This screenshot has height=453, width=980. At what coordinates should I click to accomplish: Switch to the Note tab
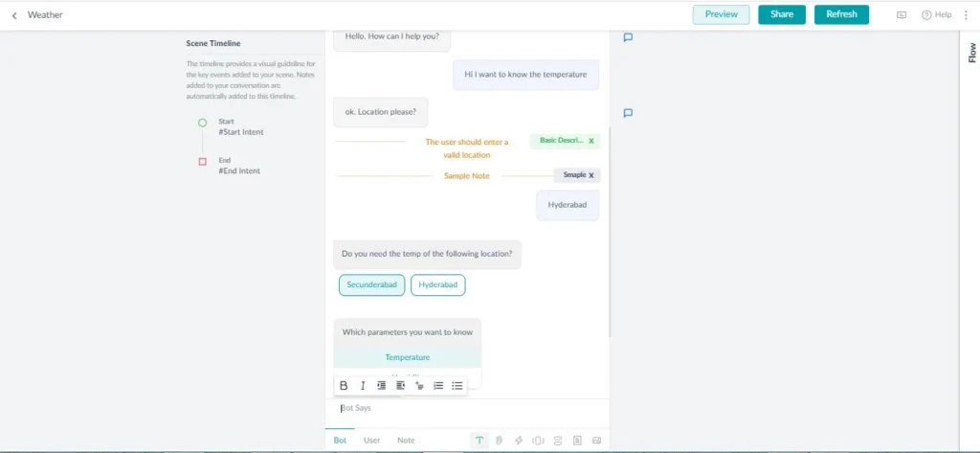[x=406, y=440]
